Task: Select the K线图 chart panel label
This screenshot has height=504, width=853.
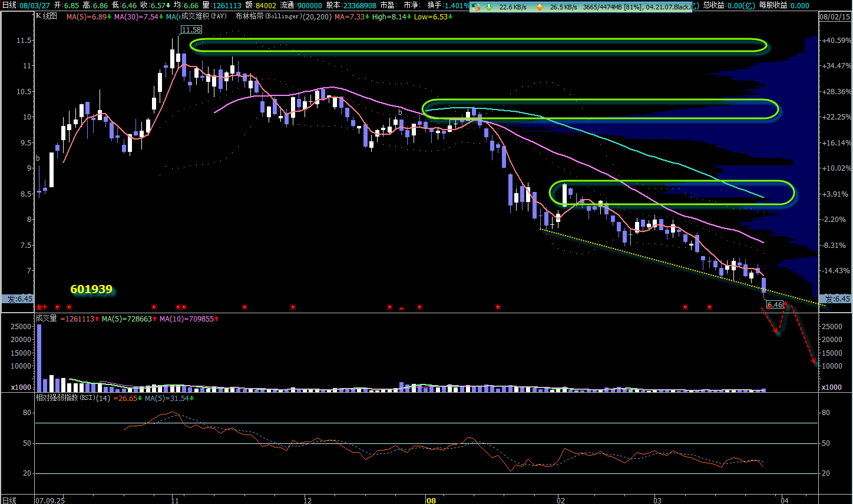Action: tap(47, 16)
